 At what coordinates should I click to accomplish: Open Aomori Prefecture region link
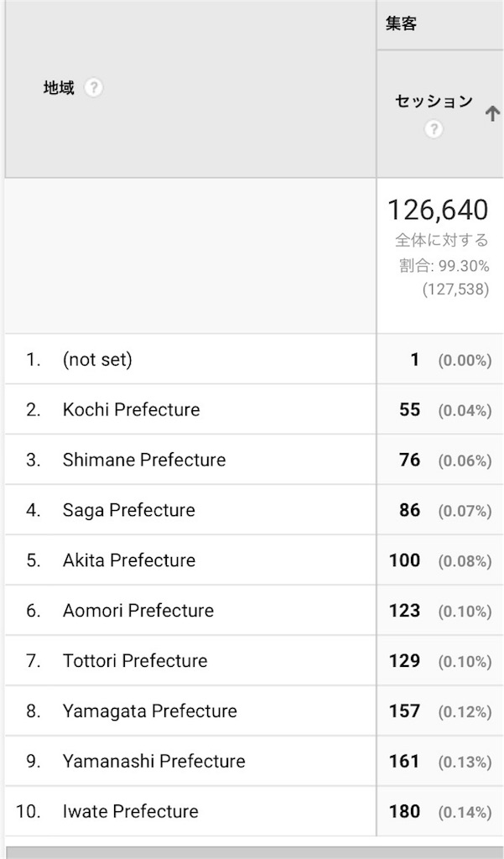[x=138, y=611]
